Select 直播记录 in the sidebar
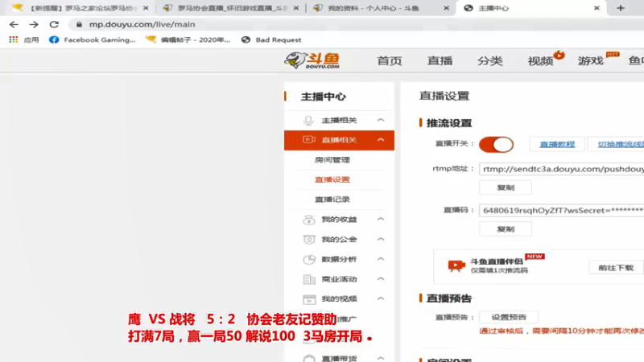Image resolution: width=644 pixels, height=362 pixels. pyautogui.click(x=332, y=200)
